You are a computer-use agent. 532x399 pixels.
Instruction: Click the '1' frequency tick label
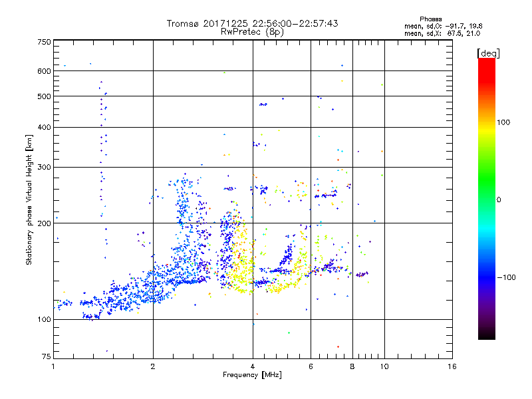tap(53, 366)
